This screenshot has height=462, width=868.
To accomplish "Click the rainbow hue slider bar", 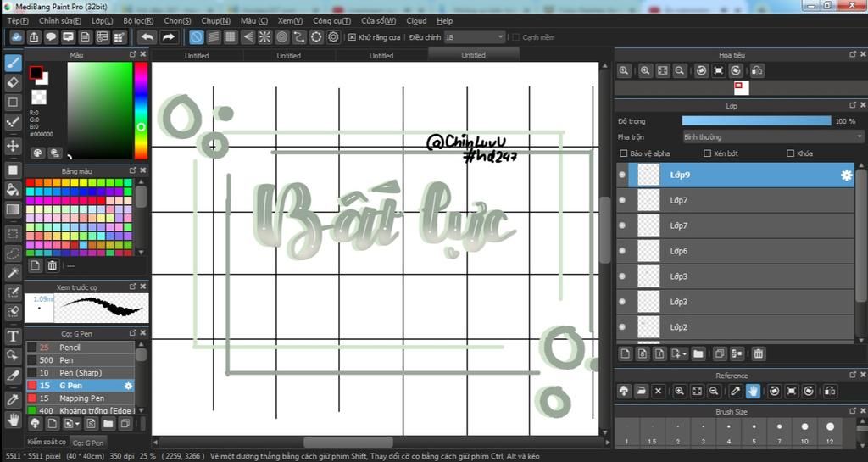I will (142, 111).
